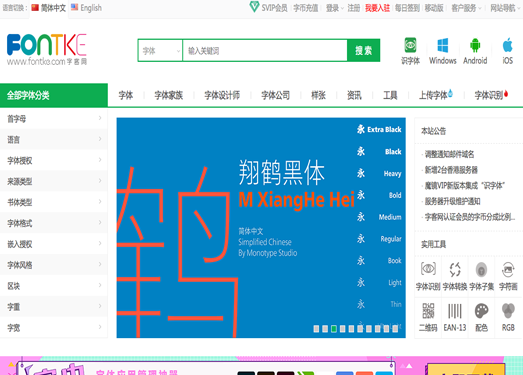The height and width of the screenshot is (375, 523).
Task: Open the 工具 nav item
Action: point(390,95)
